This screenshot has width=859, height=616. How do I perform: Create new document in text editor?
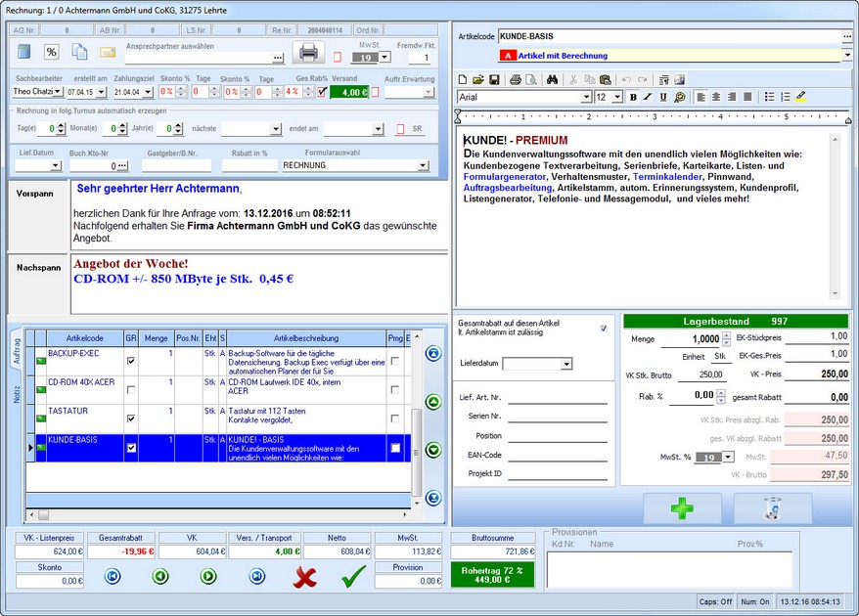pyautogui.click(x=463, y=80)
